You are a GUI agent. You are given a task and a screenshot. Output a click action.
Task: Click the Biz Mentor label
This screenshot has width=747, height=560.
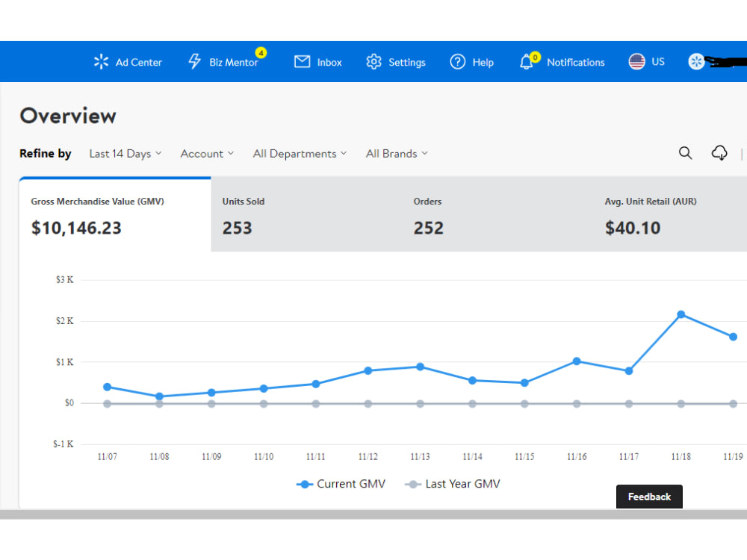point(233,63)
